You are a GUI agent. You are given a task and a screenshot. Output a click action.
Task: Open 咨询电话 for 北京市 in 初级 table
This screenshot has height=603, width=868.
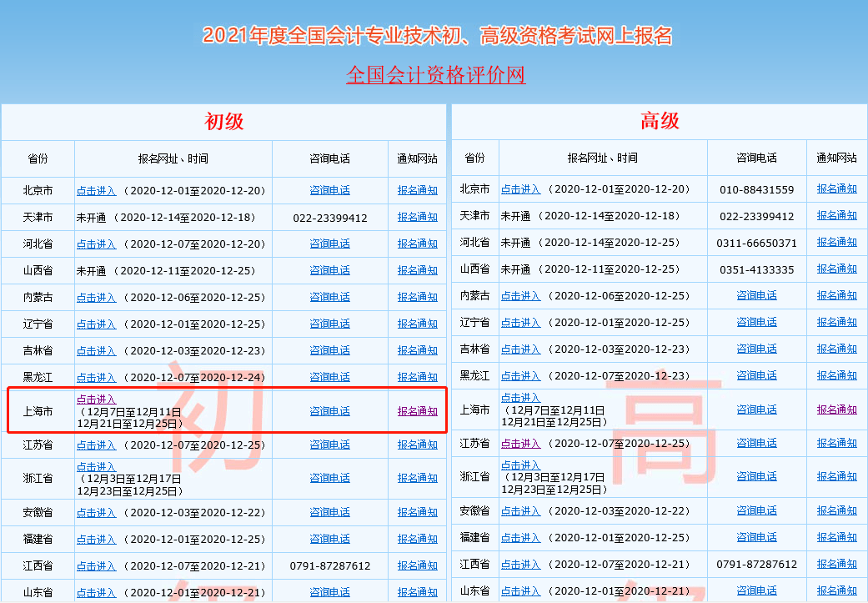tap(330, 190)
